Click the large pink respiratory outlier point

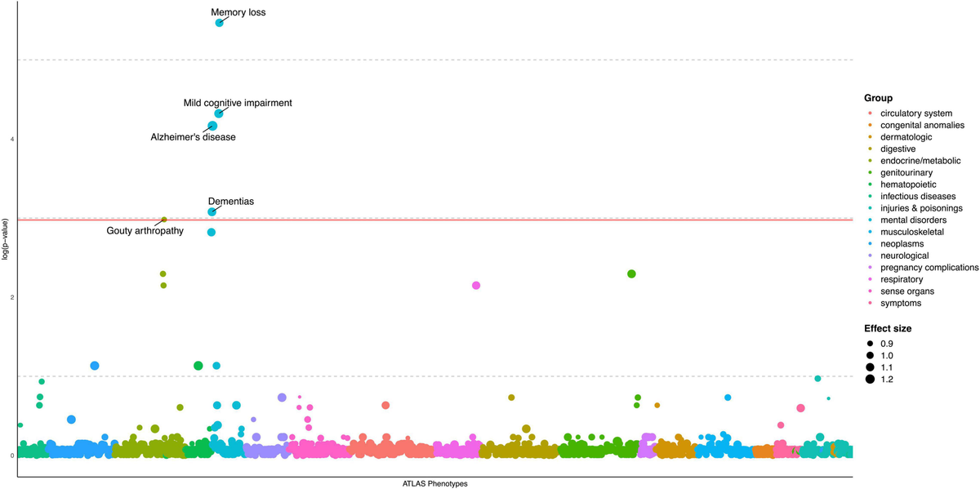[x=476, y=285]
